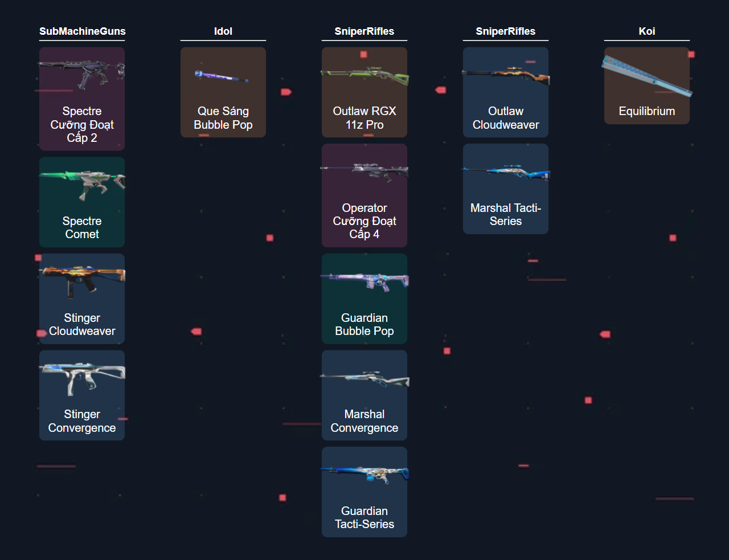Open the Stinger Convergence skin card
Viewport: 729px width, 560px height.
click(81, 395)
